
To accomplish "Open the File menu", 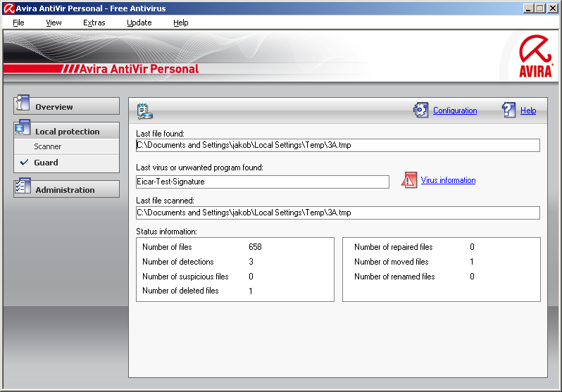I will click(18, 23).
